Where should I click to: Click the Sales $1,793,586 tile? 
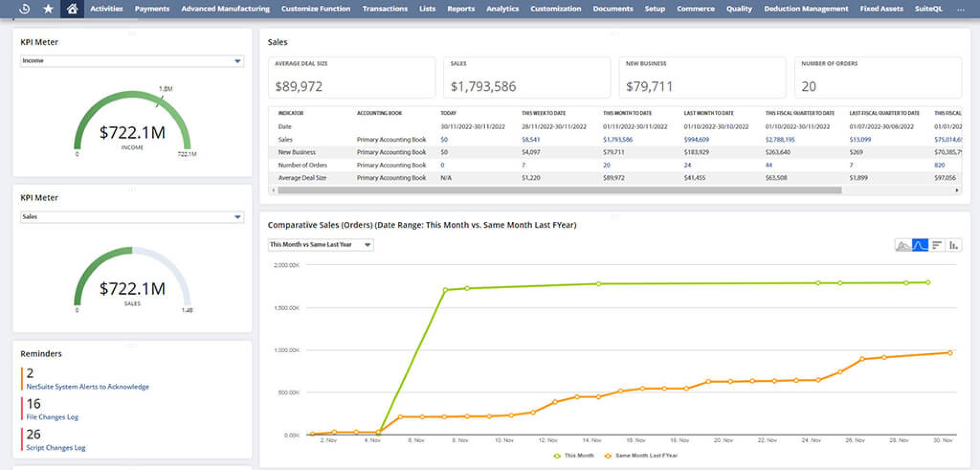tap(527, 78)
